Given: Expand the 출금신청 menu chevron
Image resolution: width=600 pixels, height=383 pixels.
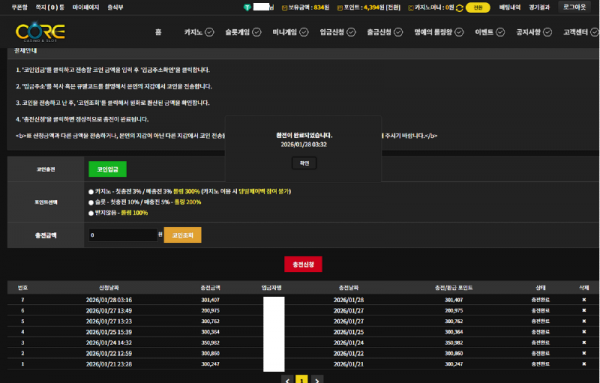Looking at the screenshot, I should [398, 33].
